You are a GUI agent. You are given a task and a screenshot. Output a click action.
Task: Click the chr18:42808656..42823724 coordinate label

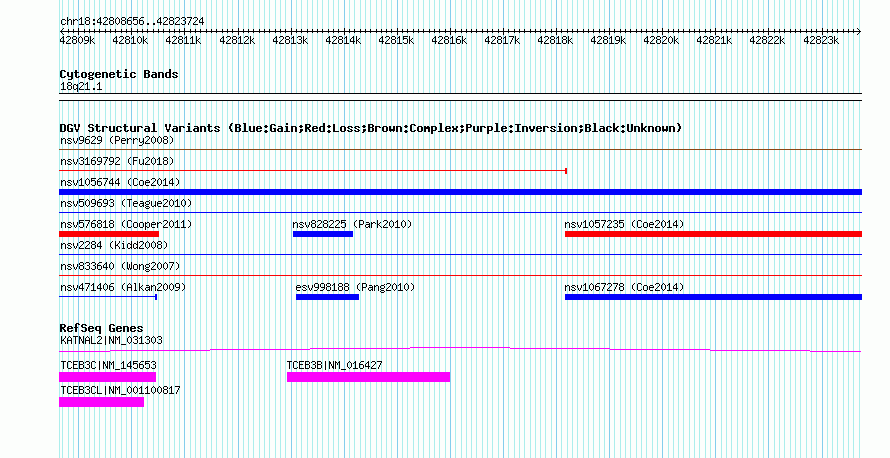coord(132,22)
